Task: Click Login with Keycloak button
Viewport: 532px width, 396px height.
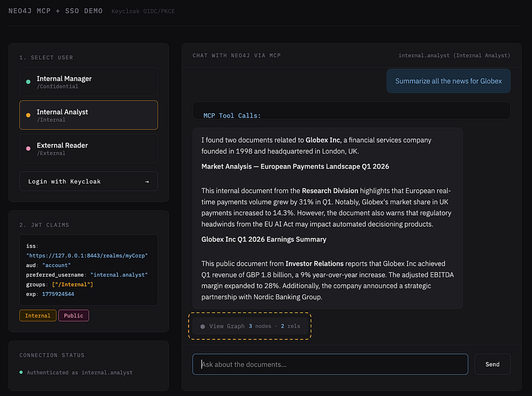Action: point(88,181)
